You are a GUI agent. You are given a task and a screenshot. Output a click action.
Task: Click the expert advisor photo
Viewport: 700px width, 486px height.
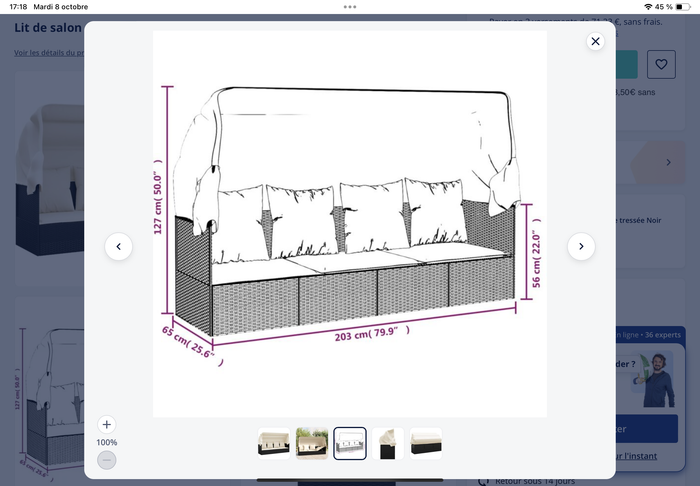[657, 379]
